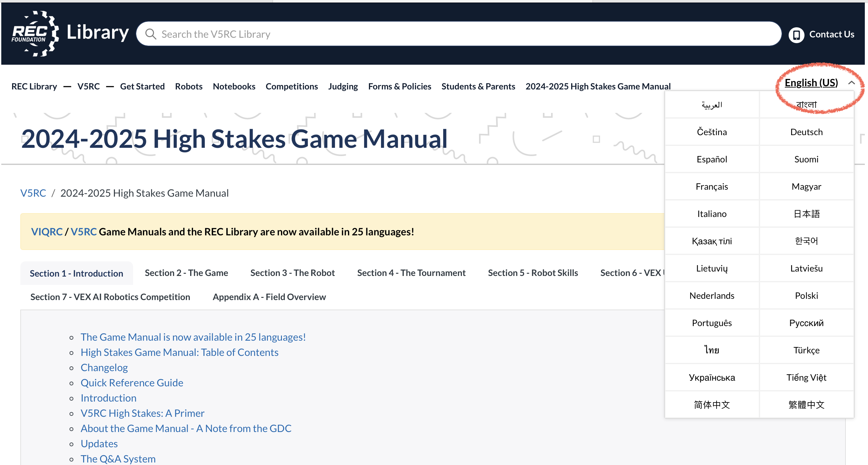Image resolution: width=868 pixels, height=465 pixels.
Task: Select 简体中文 language option
Action: point(712,405)
